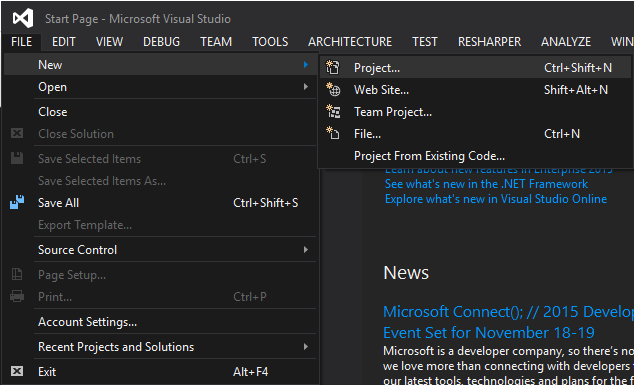Expand the New submenu arrow
This screenshot has width=634, height=385.
(306, 64)
